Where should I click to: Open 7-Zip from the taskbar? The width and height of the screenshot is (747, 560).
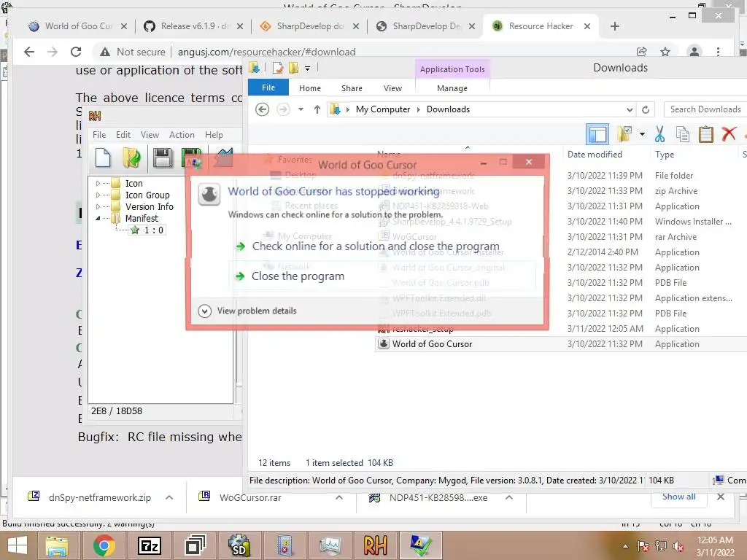150,545
